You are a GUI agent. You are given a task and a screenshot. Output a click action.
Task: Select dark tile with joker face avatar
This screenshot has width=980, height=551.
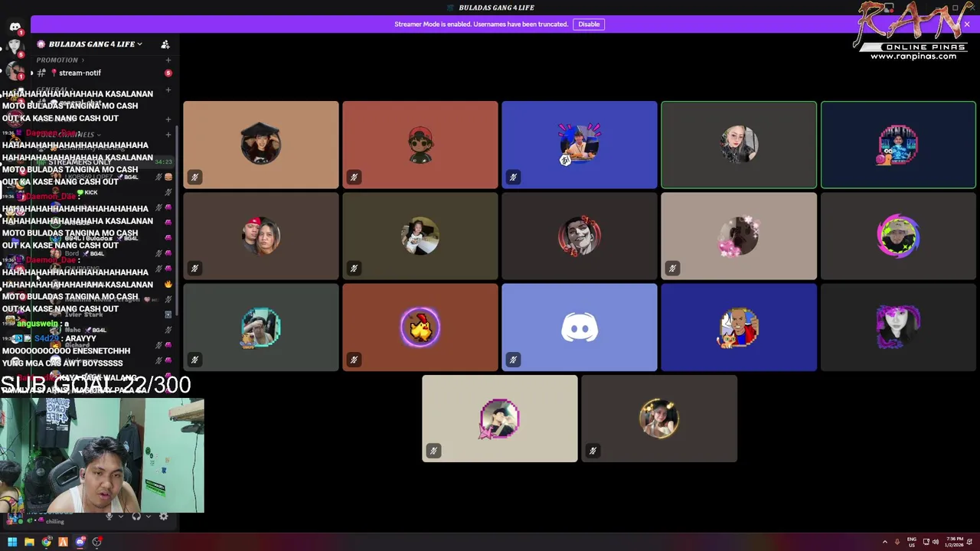[580, 236]
